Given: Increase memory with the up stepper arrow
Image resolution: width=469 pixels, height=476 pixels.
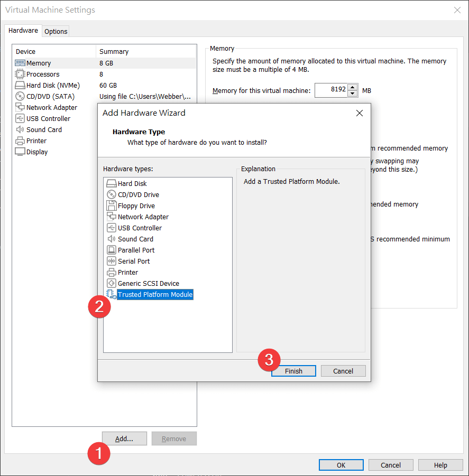Looking at the screenshot, I should pos(353,87).
